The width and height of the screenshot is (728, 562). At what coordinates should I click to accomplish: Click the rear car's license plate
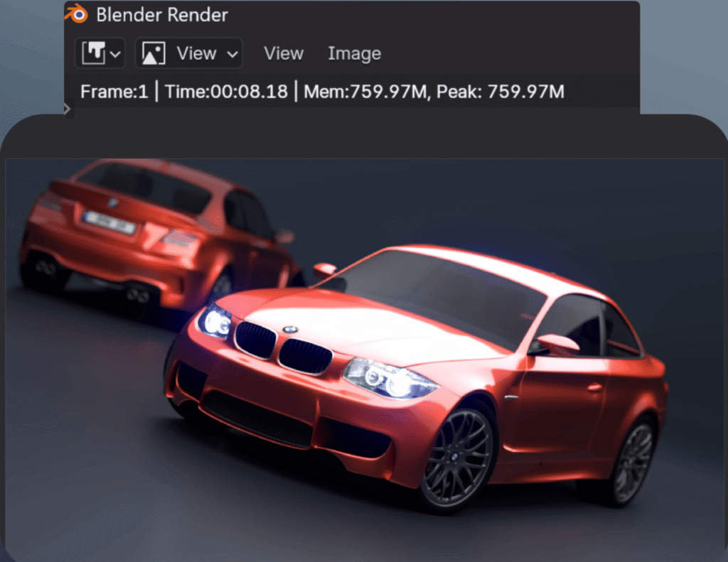pyautogui.click(x=109, y=222)
